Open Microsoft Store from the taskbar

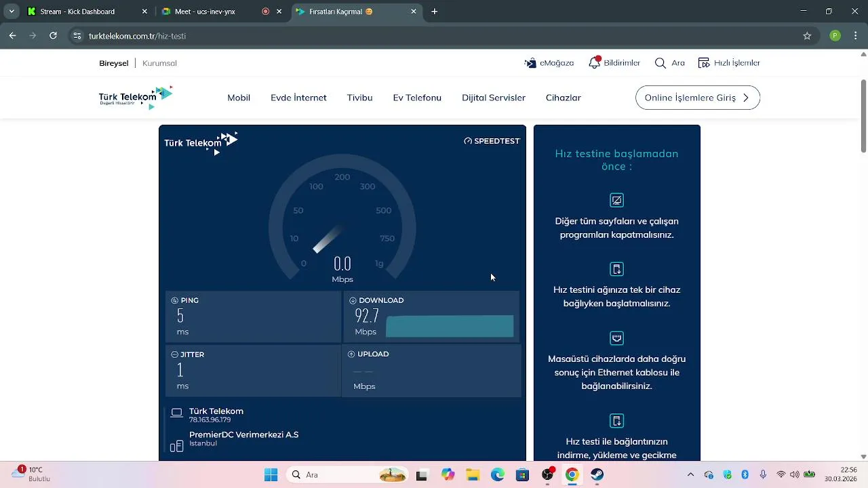[x=522, y=474]
